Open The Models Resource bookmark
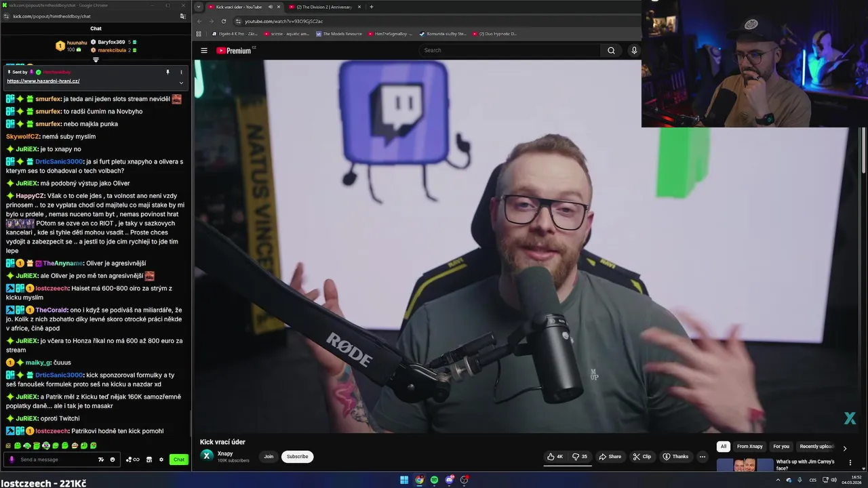 [x=339, y=33]
